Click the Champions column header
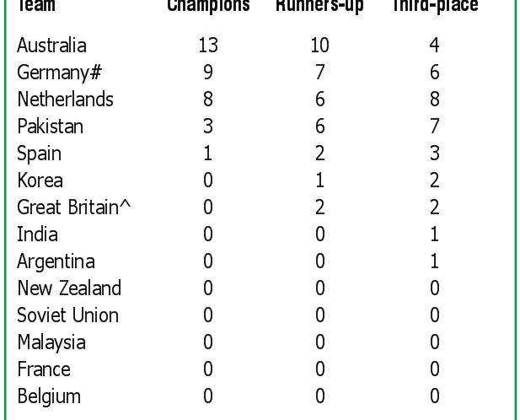Image resolution: width=520 pixels, height=420 pixels. (208, 6)
